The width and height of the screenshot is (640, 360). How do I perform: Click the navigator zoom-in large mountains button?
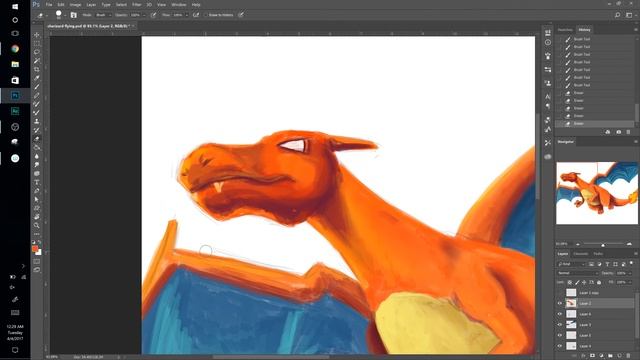click(x=629, y=244)
